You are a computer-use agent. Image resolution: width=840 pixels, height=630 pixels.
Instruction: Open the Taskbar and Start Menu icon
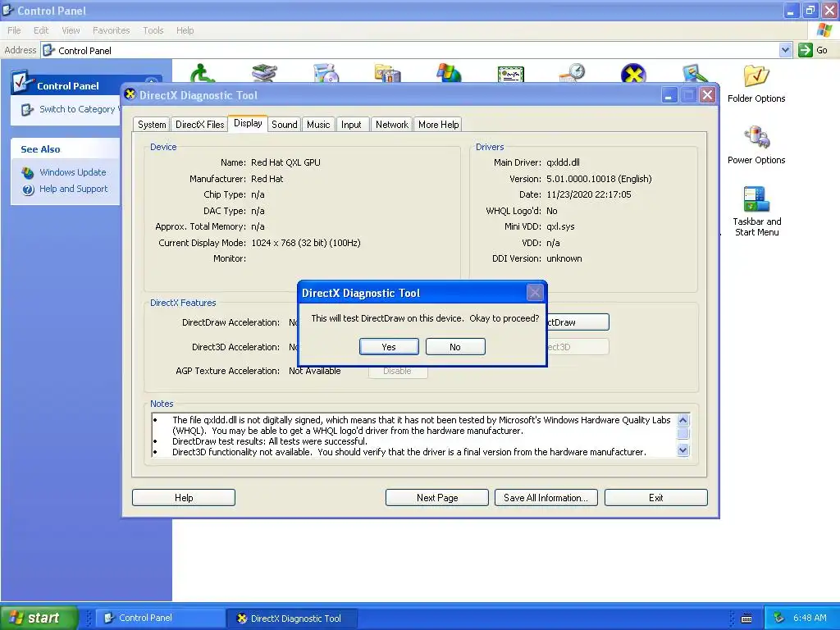click(756, 211)
